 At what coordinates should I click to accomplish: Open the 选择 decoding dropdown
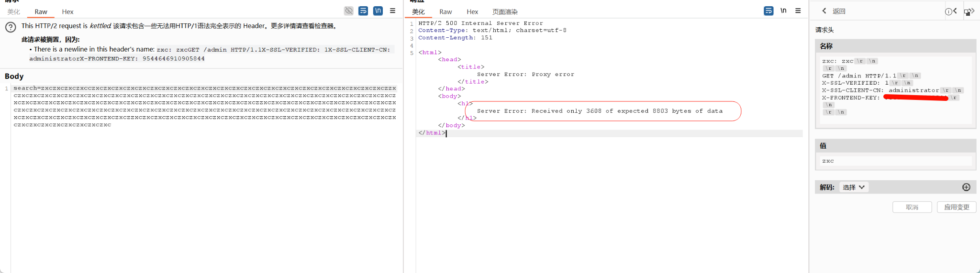pyautogui.click(x=854, y=187)
